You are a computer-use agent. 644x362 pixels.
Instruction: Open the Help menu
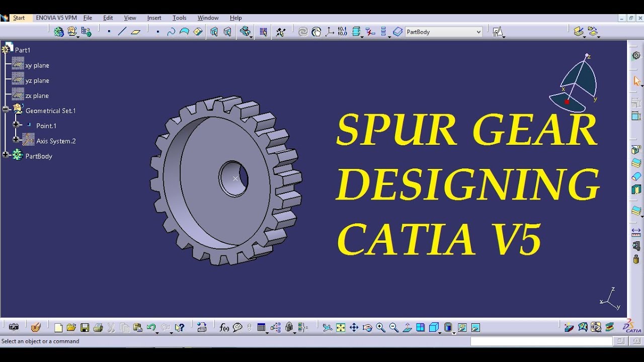pos(235,18)
